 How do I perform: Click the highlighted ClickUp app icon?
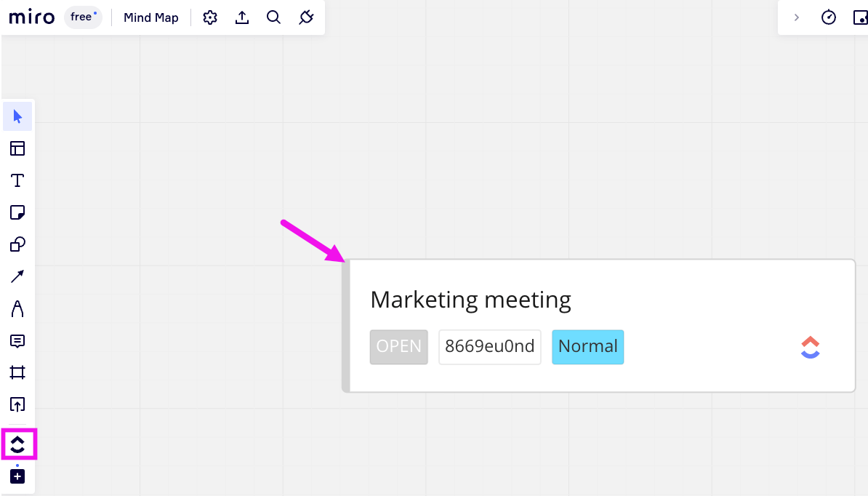[x=17, y=445]
